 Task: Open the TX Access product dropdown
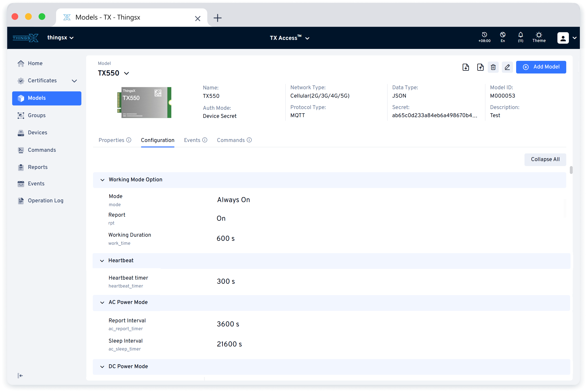click(289, 38)
